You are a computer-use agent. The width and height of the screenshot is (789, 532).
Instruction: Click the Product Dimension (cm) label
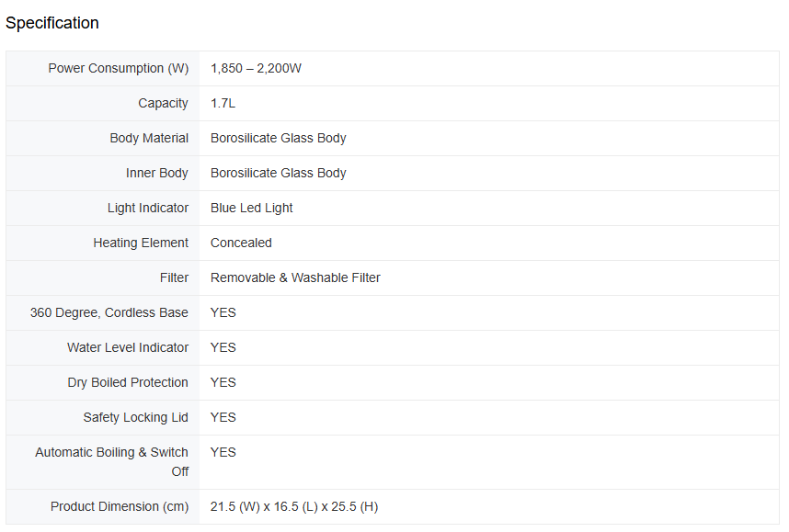tap(119, 506)
